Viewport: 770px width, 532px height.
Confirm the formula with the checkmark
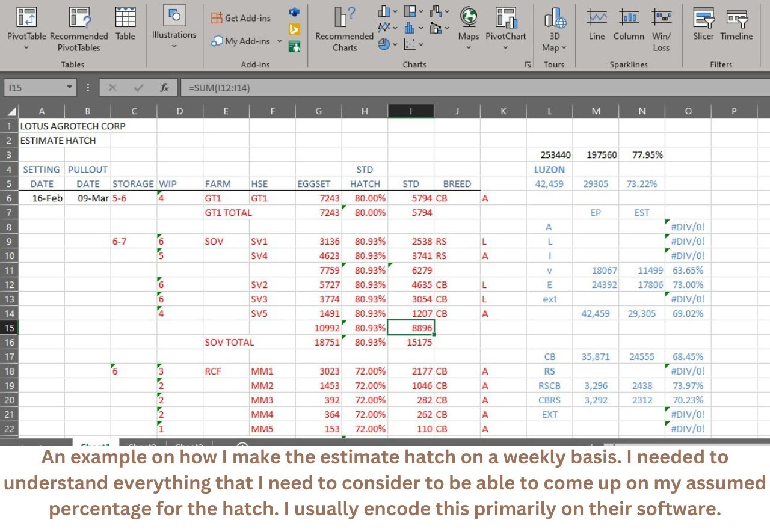click(139, 88)
